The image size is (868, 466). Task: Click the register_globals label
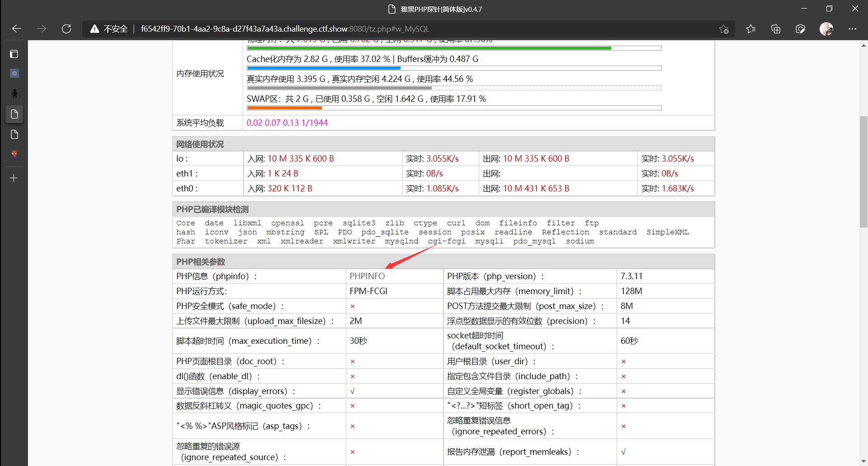click(x=514, y=391)
